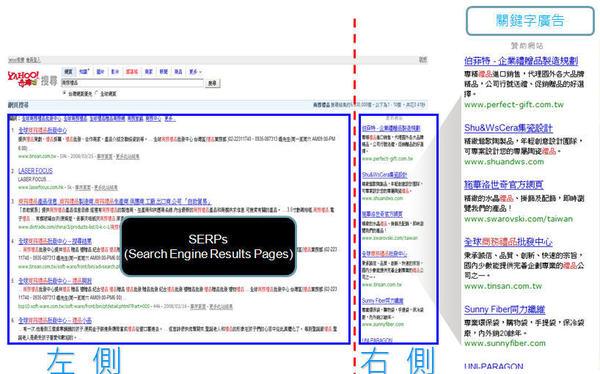Image resolution: width=600 pixels, height=374 pixels.
Task: Open Sunny Fiber ad title in small right column
Action: point(383,301)
